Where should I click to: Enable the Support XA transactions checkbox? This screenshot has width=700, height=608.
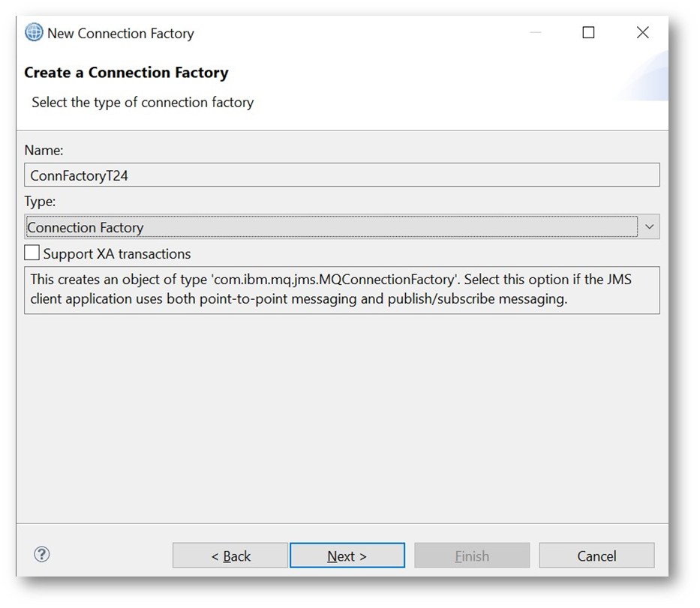(x=32, y=253)
